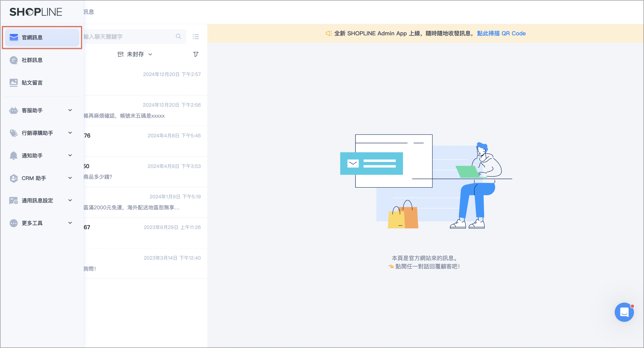Screen dimensions: 644x348
Task: Select the 官網訊息 envelope icon
Action: click(x=14, y=37)
